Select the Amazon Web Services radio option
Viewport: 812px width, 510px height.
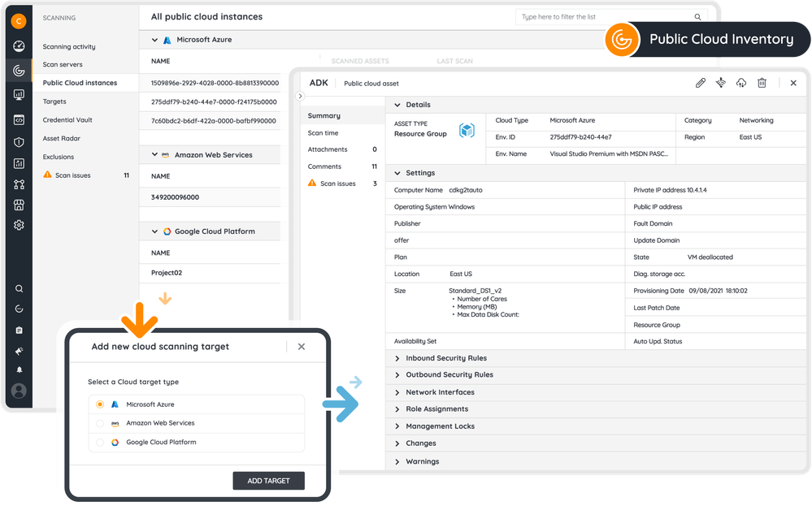(x=100, y=423)
